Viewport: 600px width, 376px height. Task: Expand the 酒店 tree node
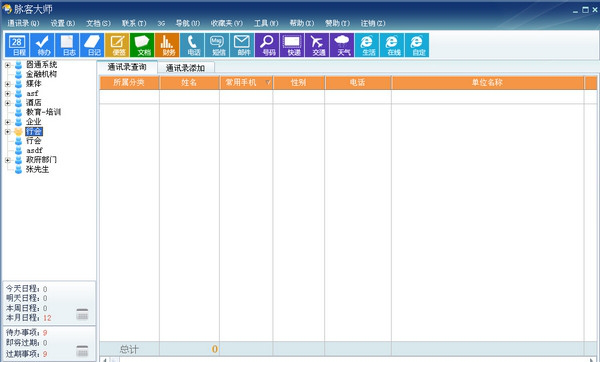pos(8,103)
